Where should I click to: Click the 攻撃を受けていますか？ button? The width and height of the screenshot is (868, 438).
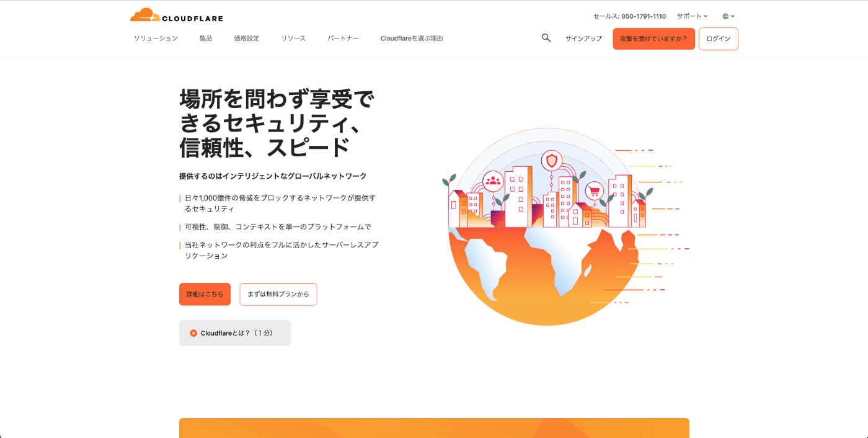click(654, 38)
